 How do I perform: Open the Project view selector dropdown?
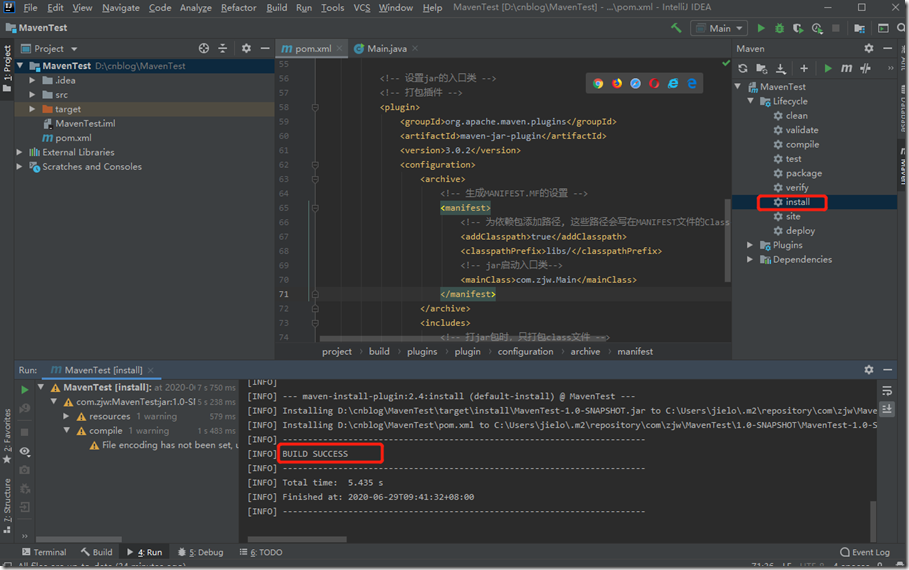tap(49, 48)
